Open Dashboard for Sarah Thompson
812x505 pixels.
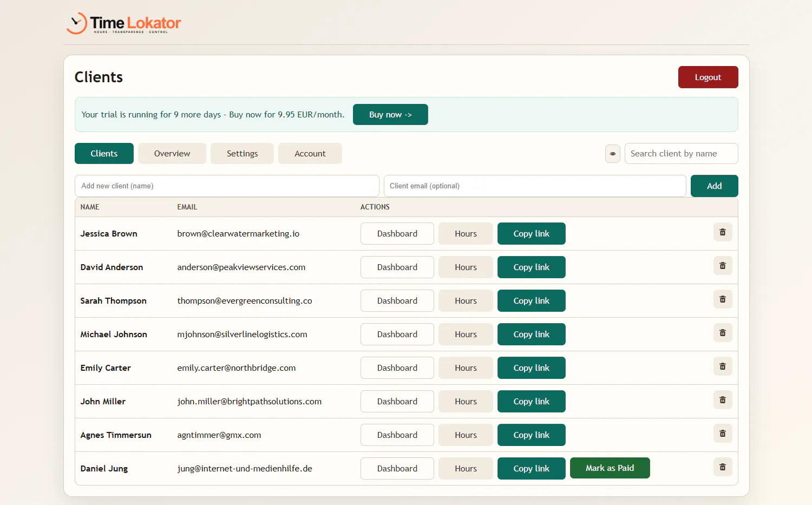coord(397,300)
